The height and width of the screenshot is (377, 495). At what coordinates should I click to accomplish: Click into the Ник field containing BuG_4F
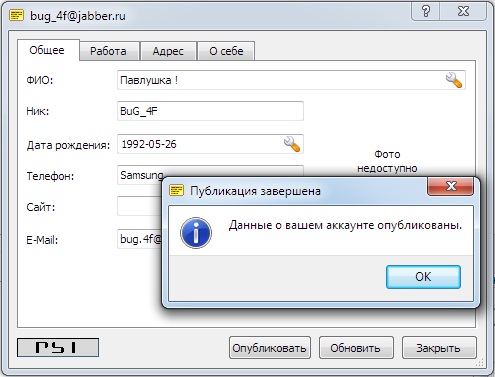click(x=210, y=111)
